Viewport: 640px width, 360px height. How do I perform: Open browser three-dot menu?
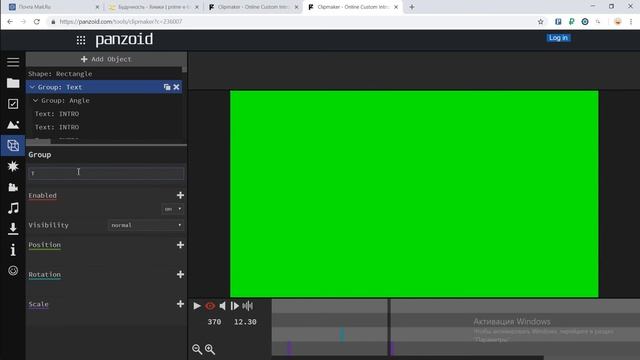tap(631, 22)
